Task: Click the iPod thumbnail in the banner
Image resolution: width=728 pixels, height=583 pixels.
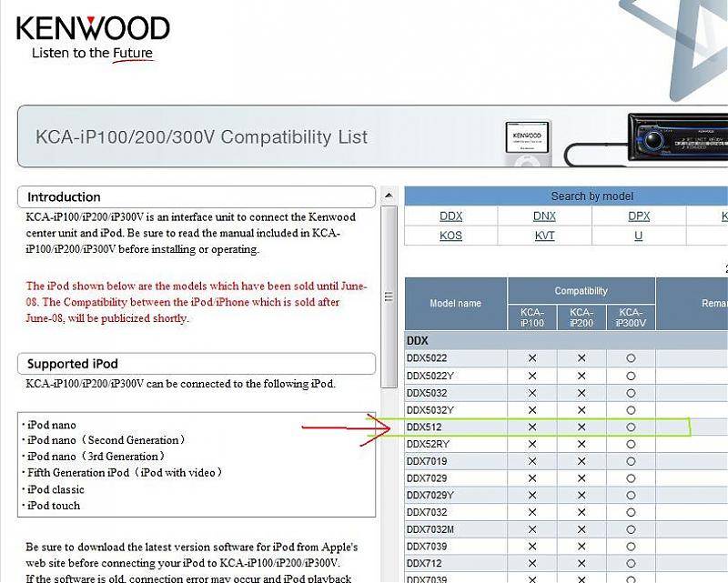Action: pyautogui.click(x=528, y=143)
